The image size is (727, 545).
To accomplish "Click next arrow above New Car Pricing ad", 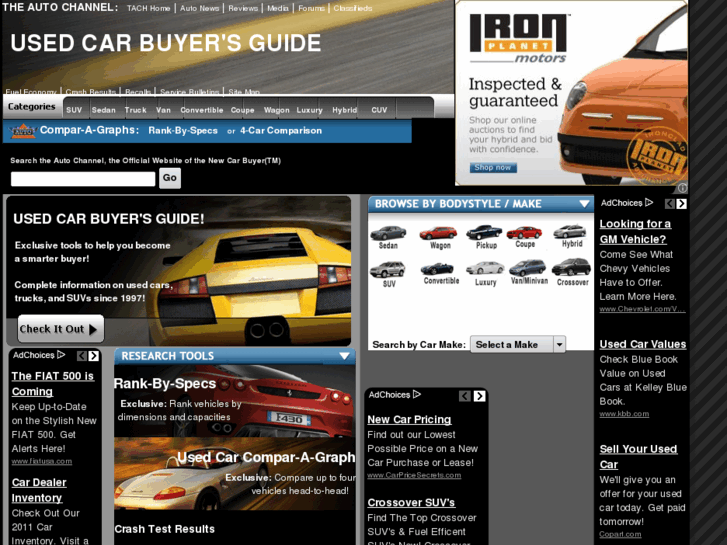I will coord(479,396).
